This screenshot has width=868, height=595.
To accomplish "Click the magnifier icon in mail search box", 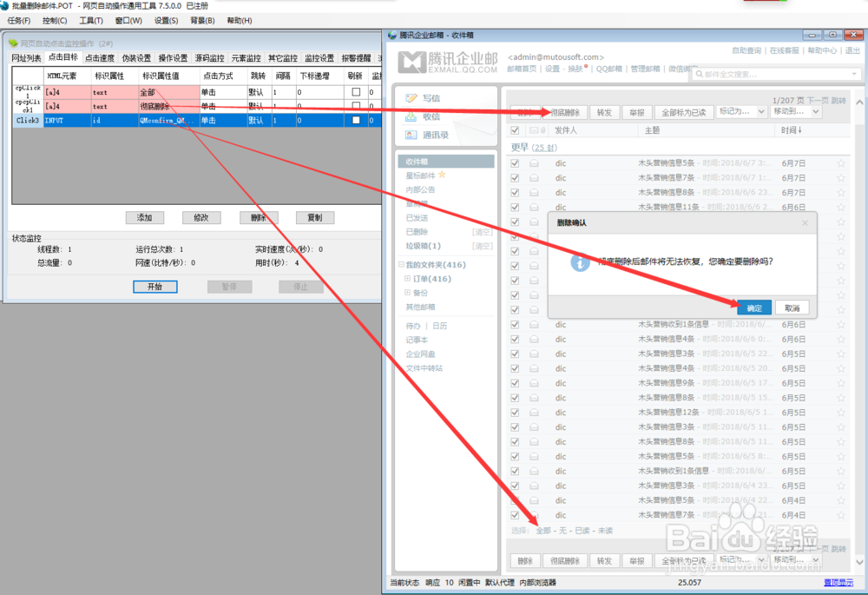I will [x=700, y=74].
